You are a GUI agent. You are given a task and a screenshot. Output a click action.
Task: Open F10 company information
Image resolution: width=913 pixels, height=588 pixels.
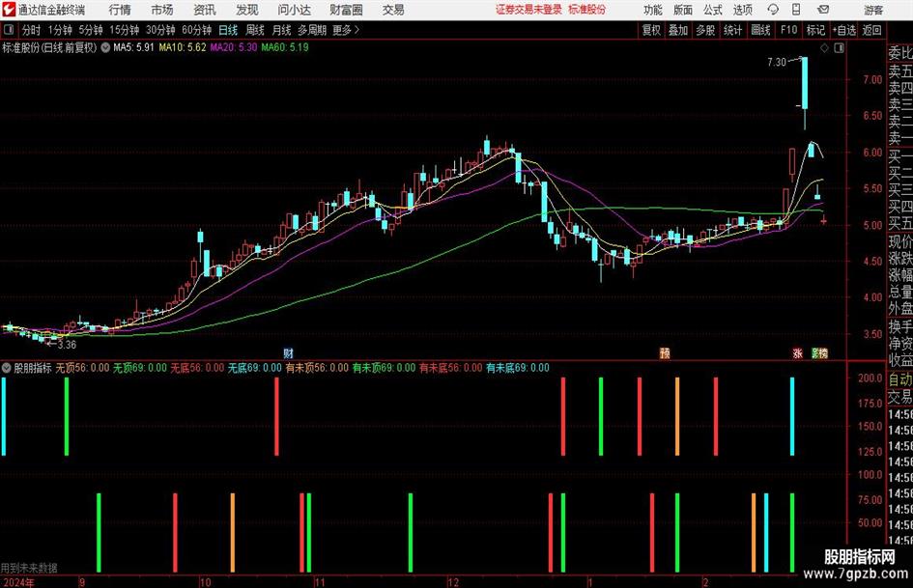pyautogui.click(x=789, y=30)
